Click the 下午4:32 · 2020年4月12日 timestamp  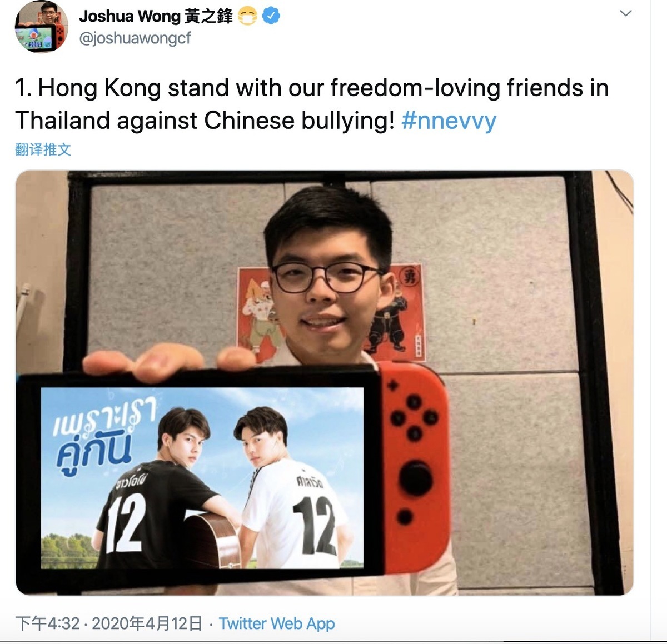pyautogui.click(x=109, y=623)
